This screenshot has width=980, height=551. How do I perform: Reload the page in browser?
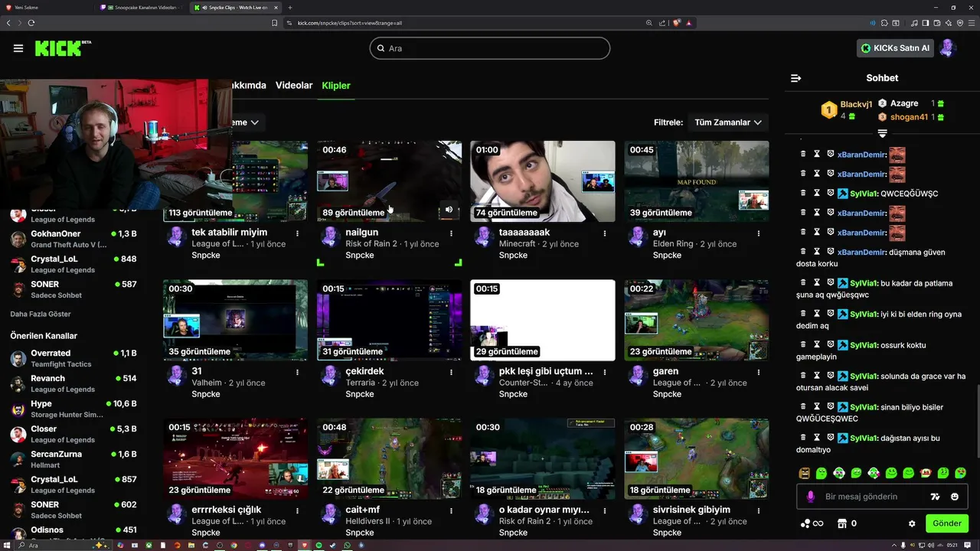point(31,23)
